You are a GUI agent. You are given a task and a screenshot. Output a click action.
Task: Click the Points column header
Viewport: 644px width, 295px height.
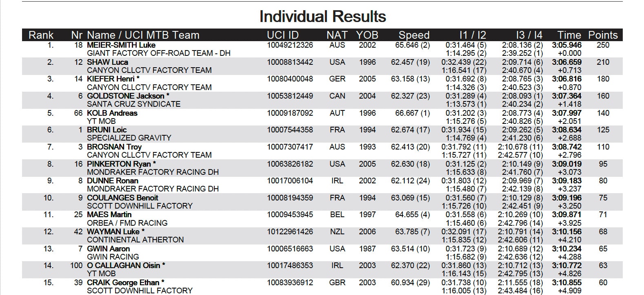(x=603, y=35)
